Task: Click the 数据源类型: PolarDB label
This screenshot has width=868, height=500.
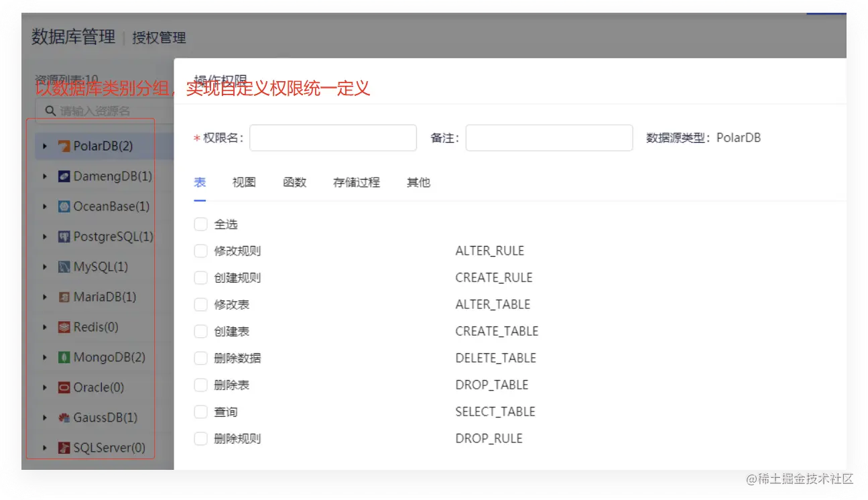Action: [703, 138]
